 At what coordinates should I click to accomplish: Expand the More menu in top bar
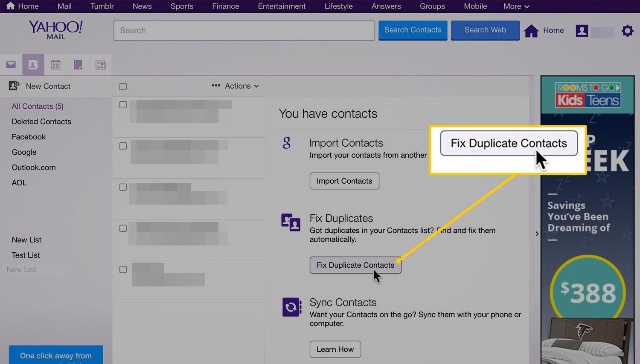click(516, 6)
